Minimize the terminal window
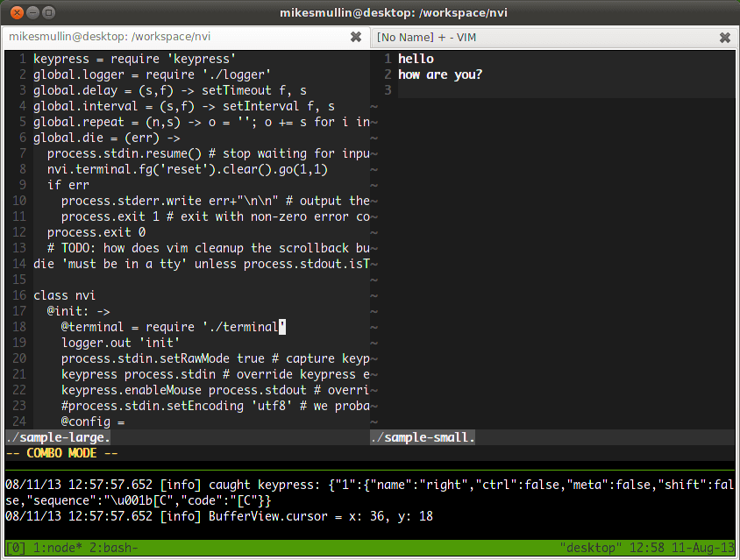The image size is (740, 560). [32, 12]
